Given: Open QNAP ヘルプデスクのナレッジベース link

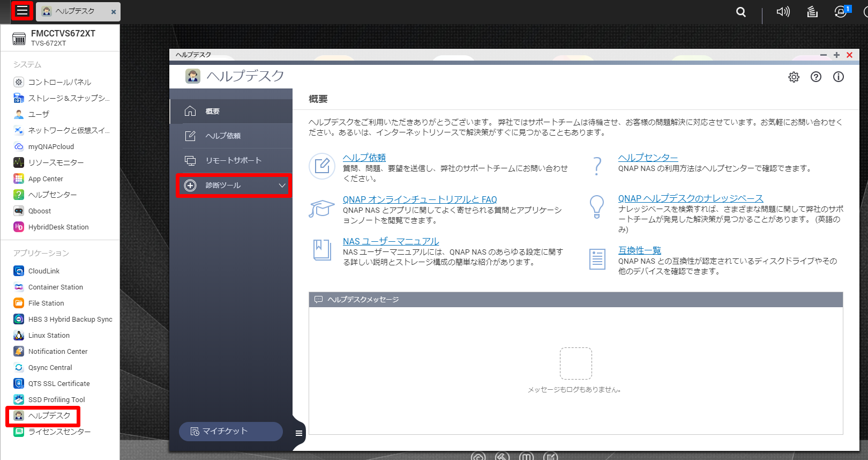Looking at the screenshot, I should pos(691,198).
